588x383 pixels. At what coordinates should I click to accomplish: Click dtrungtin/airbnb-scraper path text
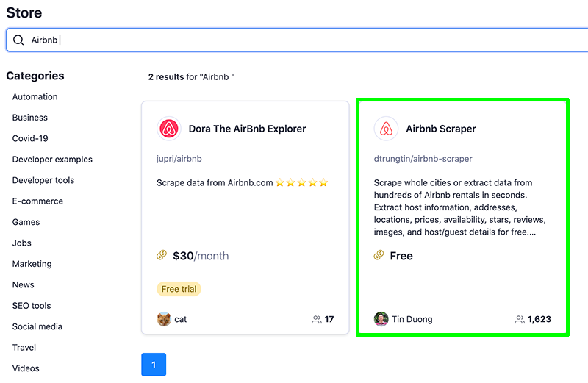(423, 159)
